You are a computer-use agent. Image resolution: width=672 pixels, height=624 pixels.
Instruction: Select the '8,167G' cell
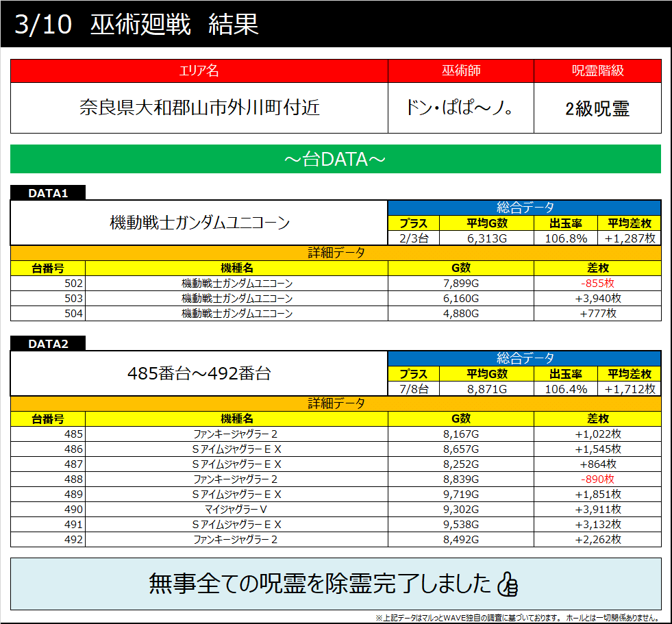coord(461,434)
